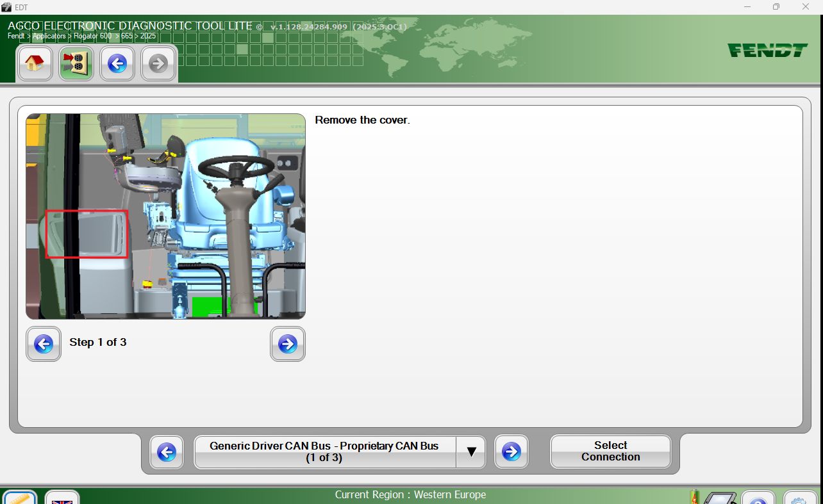The height and width of the screenshot is (504, 823).
Task: Open the CAN Bus dropdown arrow
Action: coord(471,452)
